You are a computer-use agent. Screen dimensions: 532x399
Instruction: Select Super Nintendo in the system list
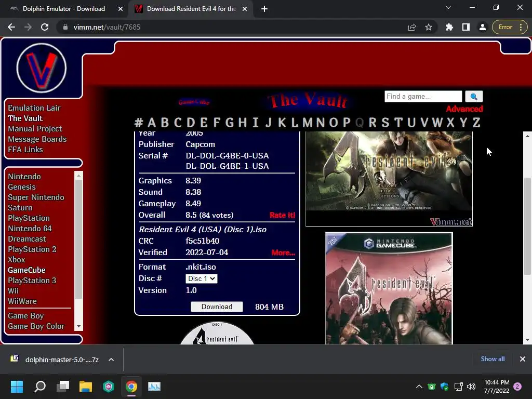[x=36, y=197]
